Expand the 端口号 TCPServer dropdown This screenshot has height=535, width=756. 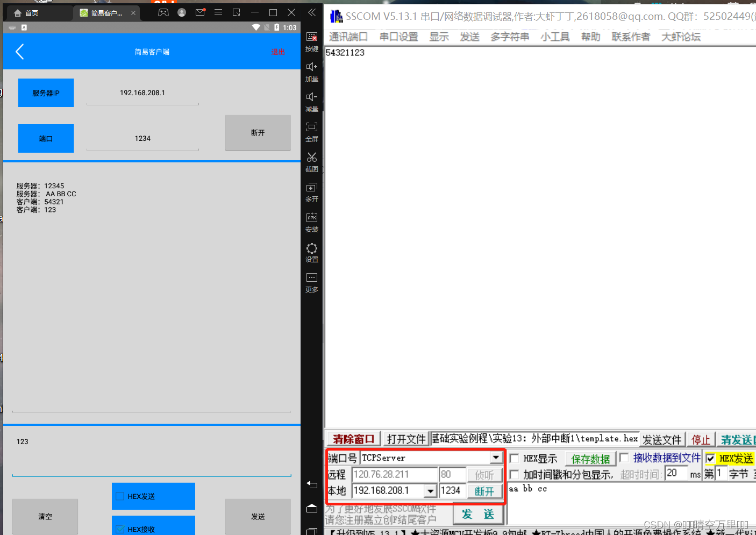(496, 458)
